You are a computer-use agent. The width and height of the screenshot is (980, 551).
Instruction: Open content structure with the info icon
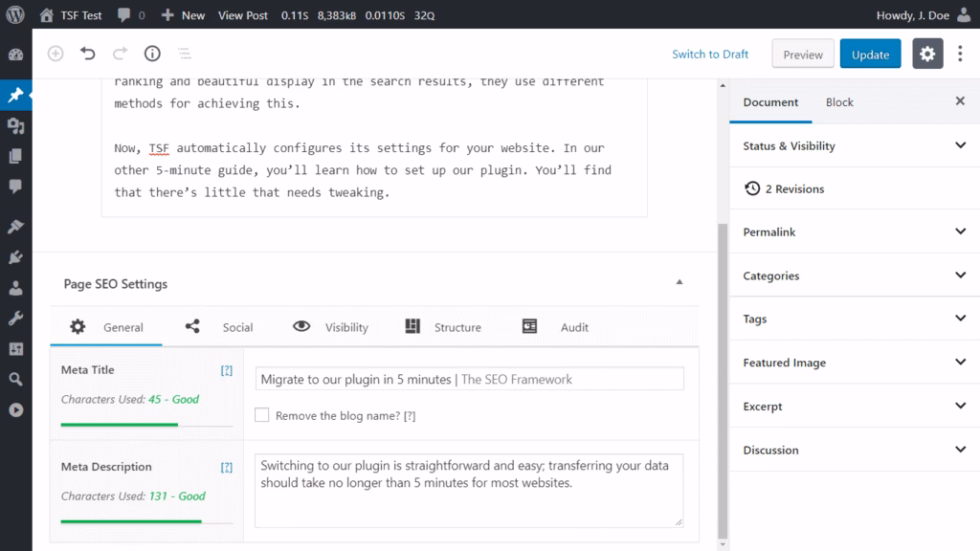point(151,54)
